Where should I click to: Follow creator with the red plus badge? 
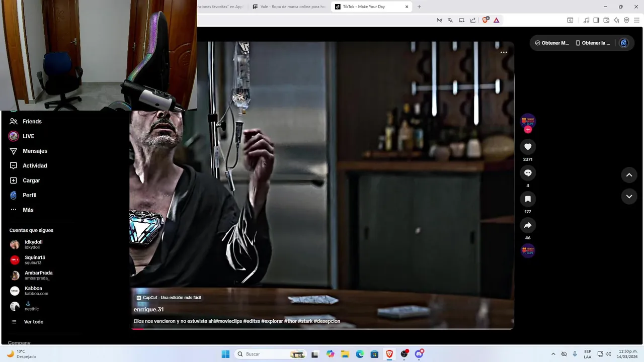tap(528, 130)
